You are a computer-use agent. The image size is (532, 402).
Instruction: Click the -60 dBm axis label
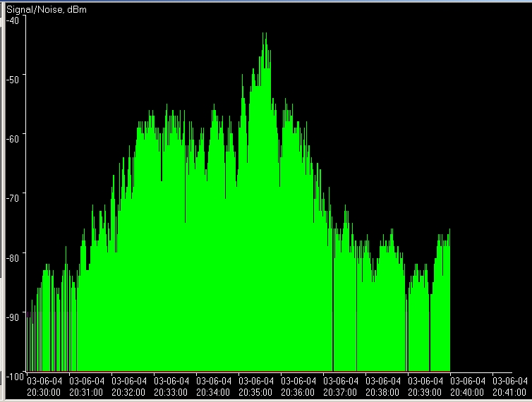point(13,135)
